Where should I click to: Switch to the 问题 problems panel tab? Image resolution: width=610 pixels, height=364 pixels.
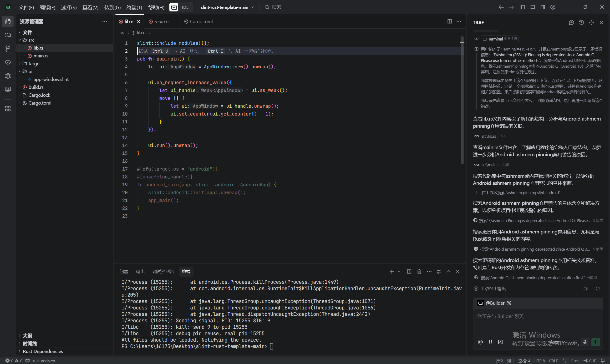(124, 272)
